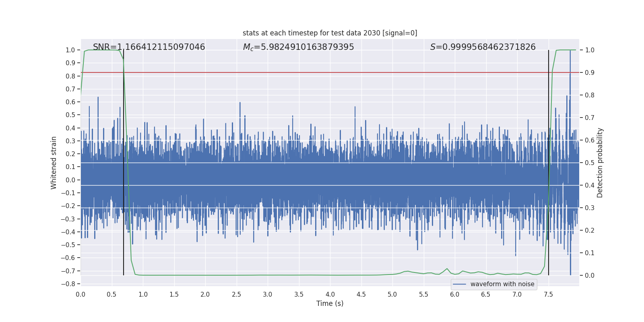Select the SNR value annotation text

(x=149, y=47)
